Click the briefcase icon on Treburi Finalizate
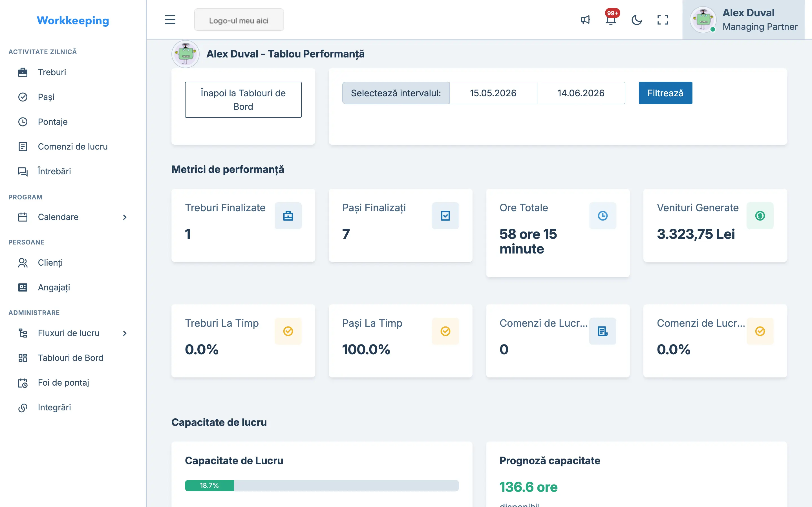This screenshot has height=507, width=812. point(288,215)
